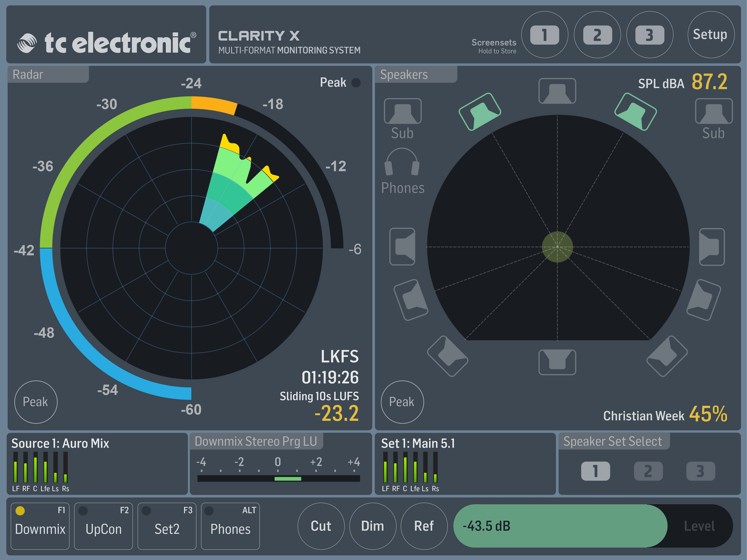Click the right side speaker icon
747x560 pixels.
click(712, 246)
